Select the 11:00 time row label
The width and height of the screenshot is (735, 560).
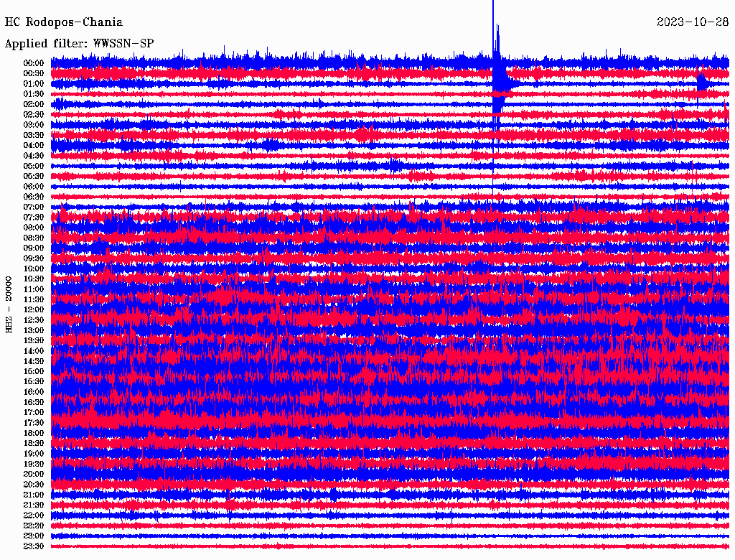coord(34,289)
